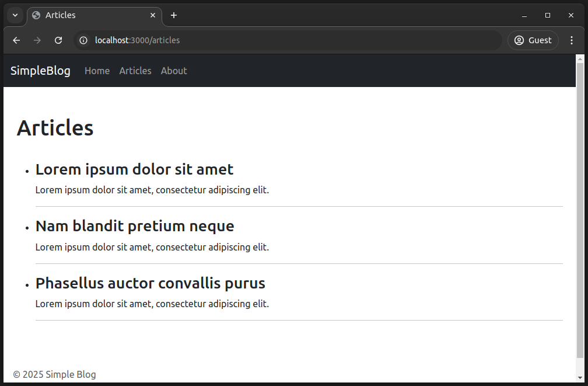The image size is (588, 386).
Task: Open a new tab with the plus icon
Action: [x=173, y=15]
